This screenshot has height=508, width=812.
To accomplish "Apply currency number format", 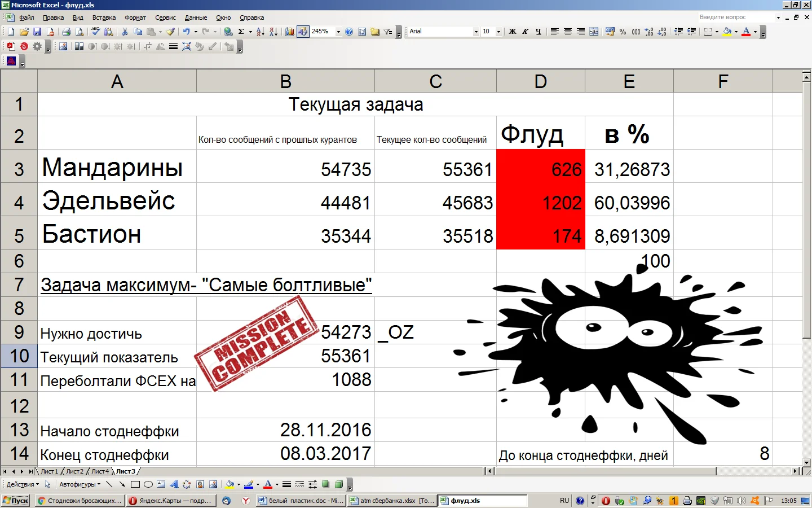I will (x=610, y=32).
